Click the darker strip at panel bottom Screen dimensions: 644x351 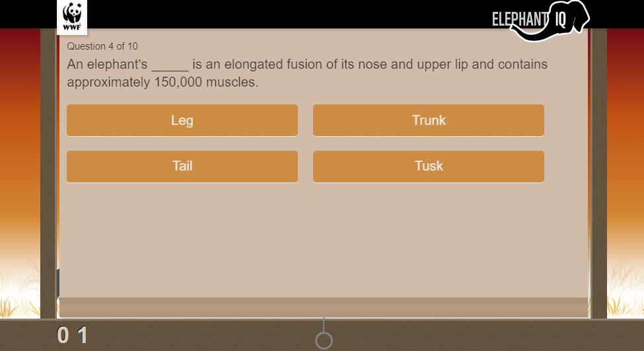pyautogui.click(x=324, y=307)
